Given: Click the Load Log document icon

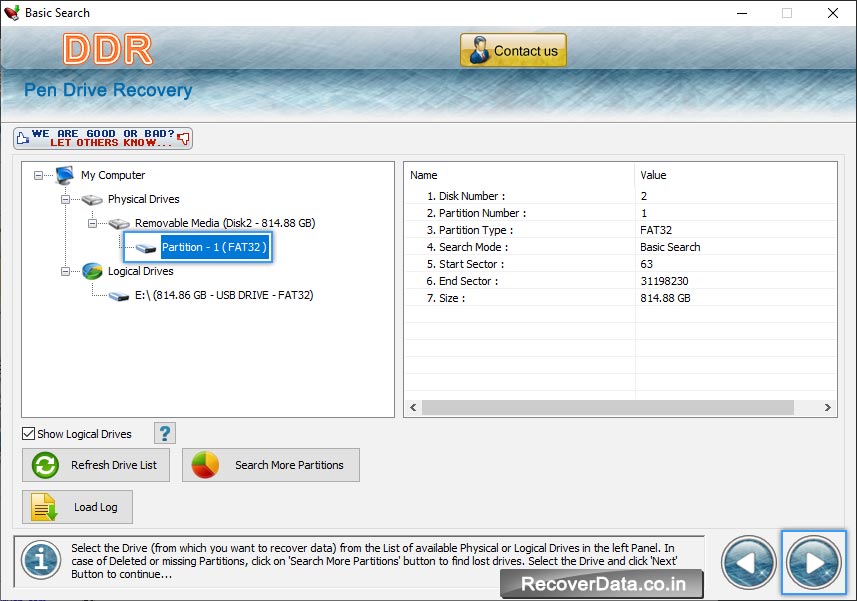Looking at the screenshot, I should click(44, 507).
